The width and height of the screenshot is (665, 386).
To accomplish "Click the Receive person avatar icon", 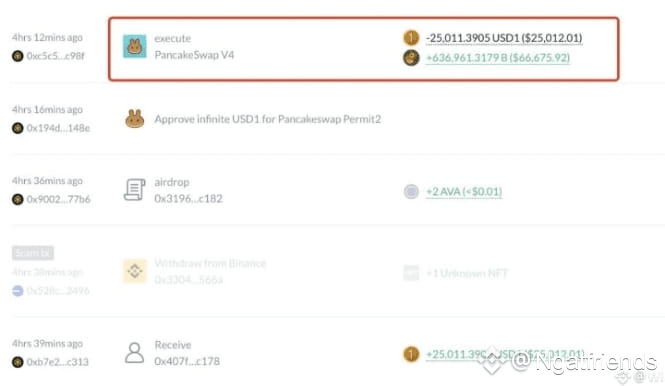I will (x=134, y=353).
